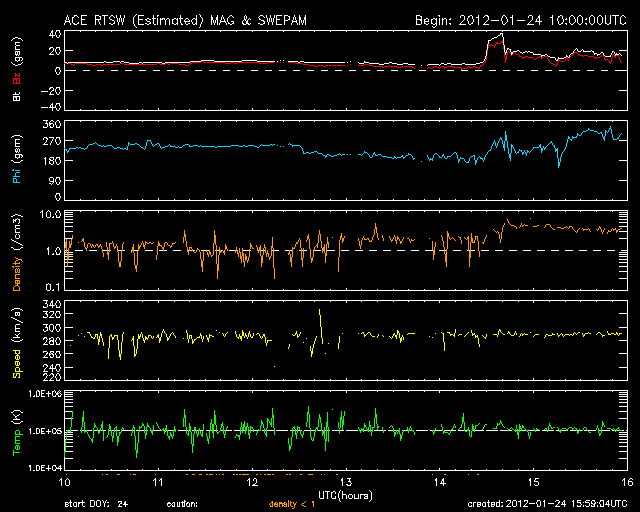640x512 pixels.
Task: Click the tall yellow speed spike near hour 13
Action: 320,311
